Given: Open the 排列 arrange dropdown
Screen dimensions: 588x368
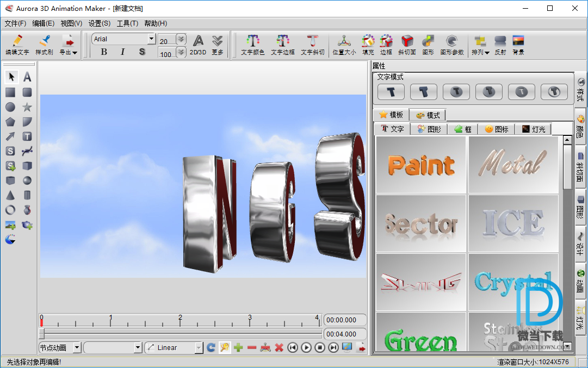Looking at the screenshot, I should (480, 45).
